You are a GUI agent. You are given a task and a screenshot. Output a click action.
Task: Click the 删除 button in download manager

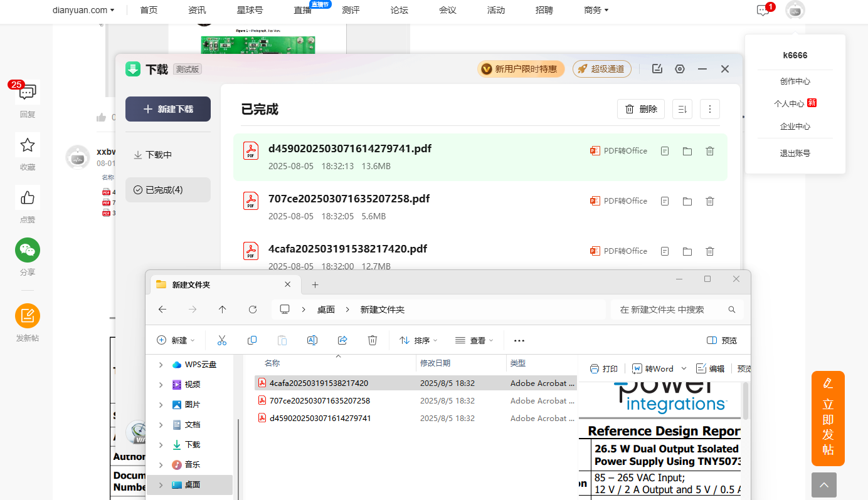click(x=641, y=109)
